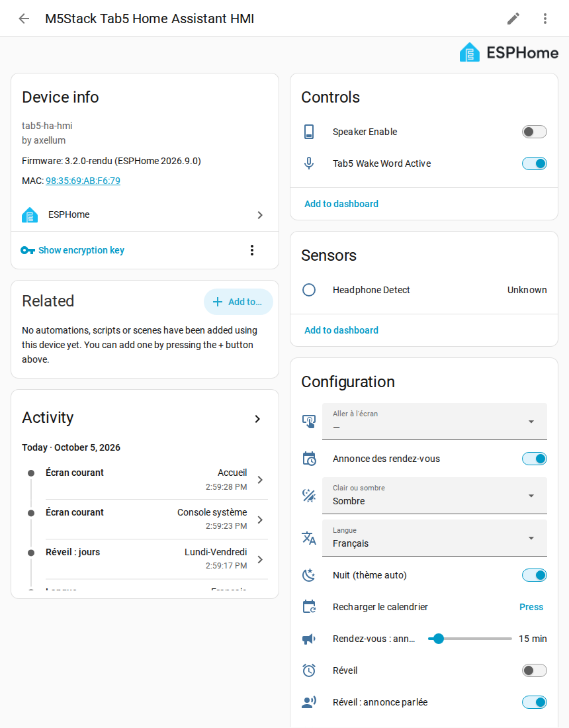Expand the Activity panel chevron

tap(257, 419)
